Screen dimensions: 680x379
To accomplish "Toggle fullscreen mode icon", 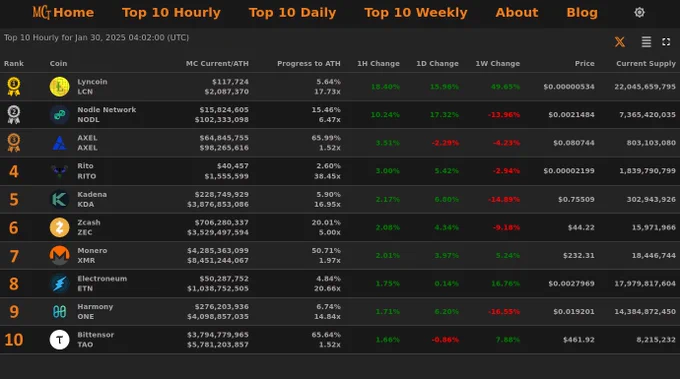I will pos(666,42).
